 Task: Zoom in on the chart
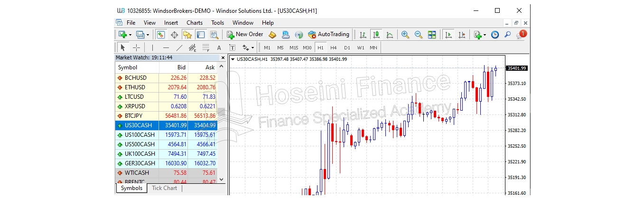(x=405, y=35)
